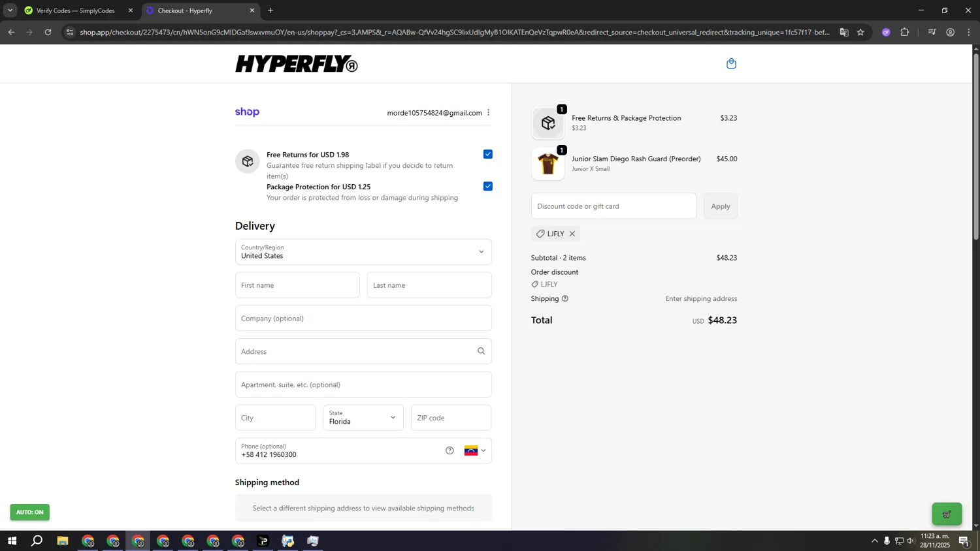The width and height of the screenshot is (980, 551).
Task: Open the notifications center icon
Action: pos(964,541)
